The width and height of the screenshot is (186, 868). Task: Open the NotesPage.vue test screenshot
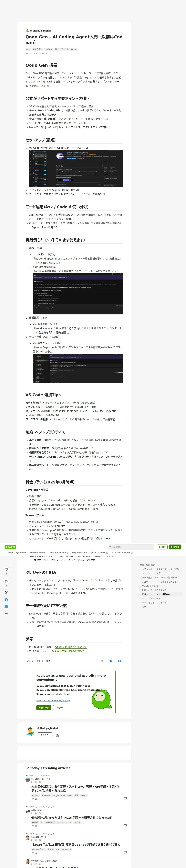[x=78, y=368]
